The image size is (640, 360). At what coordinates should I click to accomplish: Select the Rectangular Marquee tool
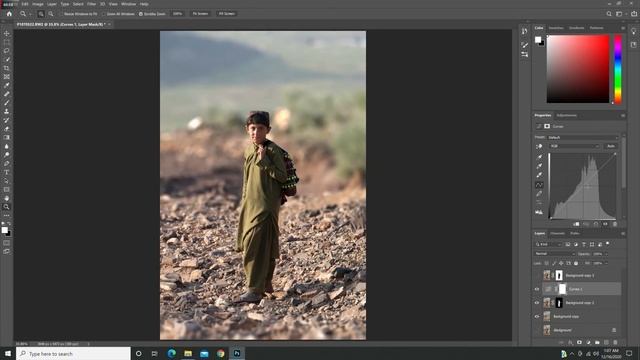[7, 42]
